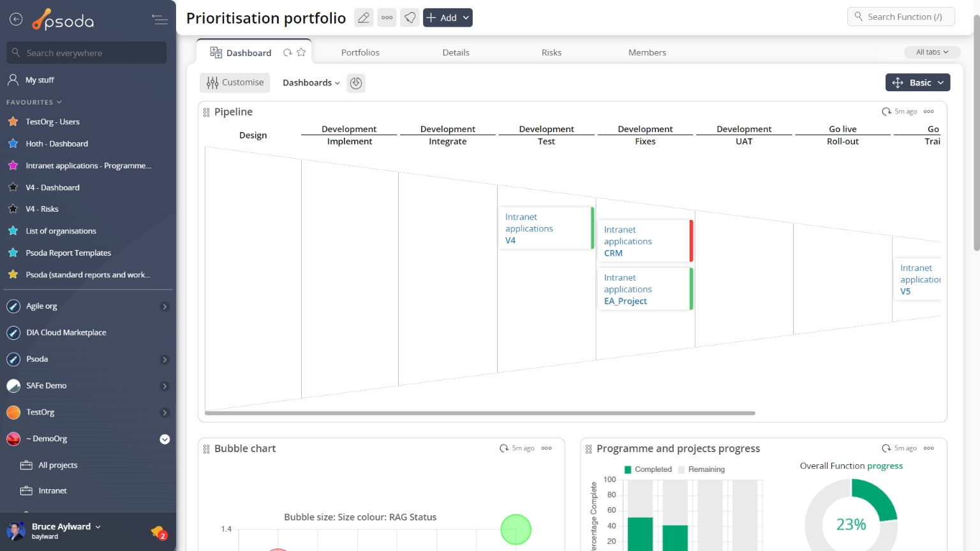Toggle Completed series in chart legend
This screenshot has width=980, height=551.
click(648, 469)
